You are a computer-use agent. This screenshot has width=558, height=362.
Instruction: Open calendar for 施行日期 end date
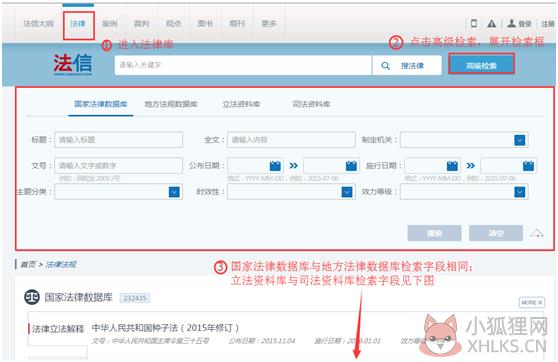528,166
